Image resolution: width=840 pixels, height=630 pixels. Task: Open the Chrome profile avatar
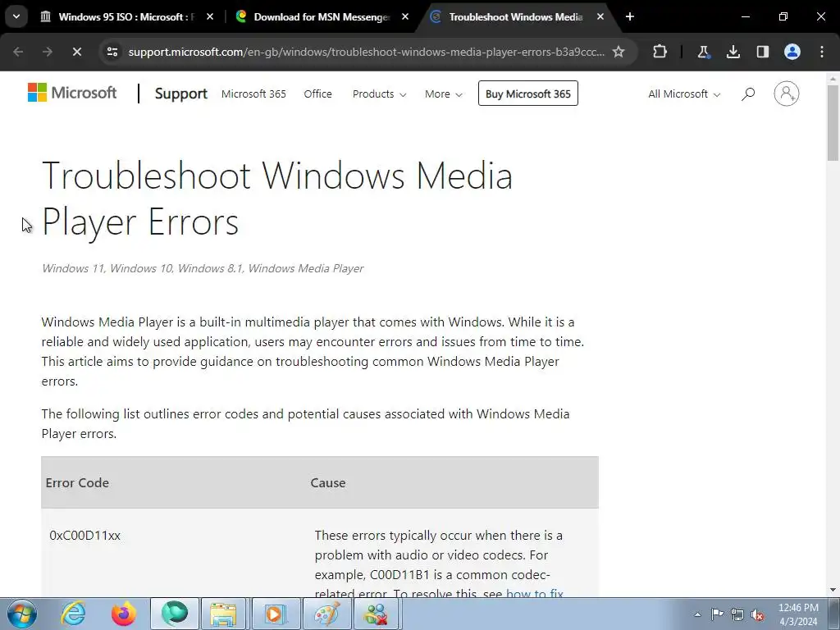coord(792,52)
